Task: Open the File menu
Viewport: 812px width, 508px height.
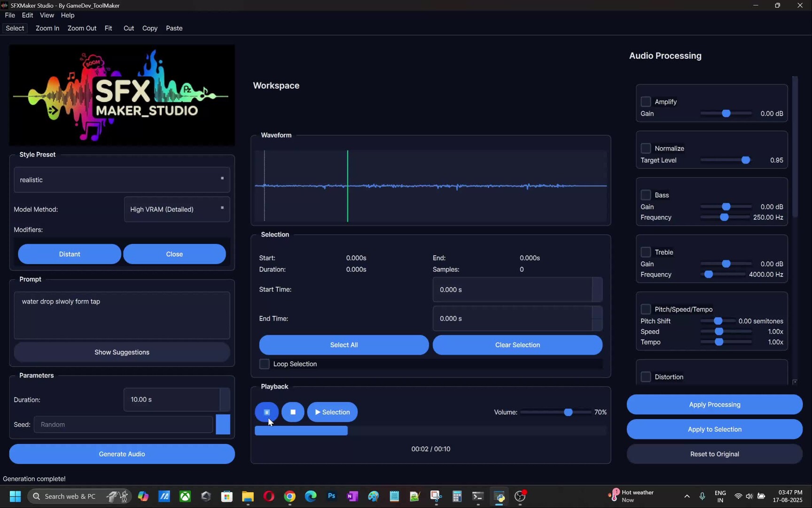Action: (10, 15)
